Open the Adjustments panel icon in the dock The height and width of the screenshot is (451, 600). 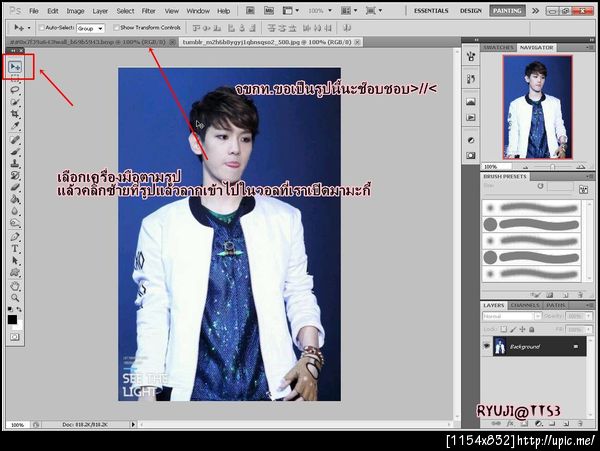471,140
